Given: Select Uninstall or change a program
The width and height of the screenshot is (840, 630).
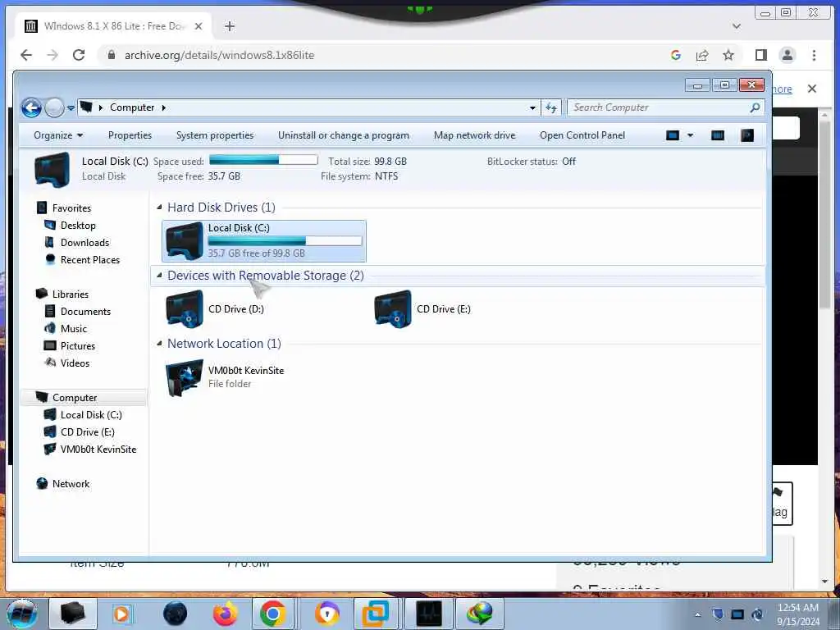Looking at the screenshot, I should pyautogui.click(x=344, y=135).
